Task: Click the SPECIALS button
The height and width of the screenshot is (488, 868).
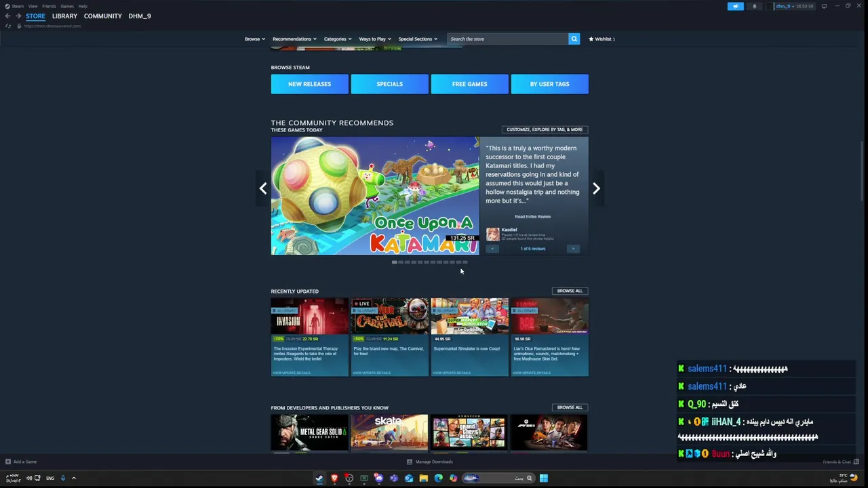Action: (x=389, y=84)
